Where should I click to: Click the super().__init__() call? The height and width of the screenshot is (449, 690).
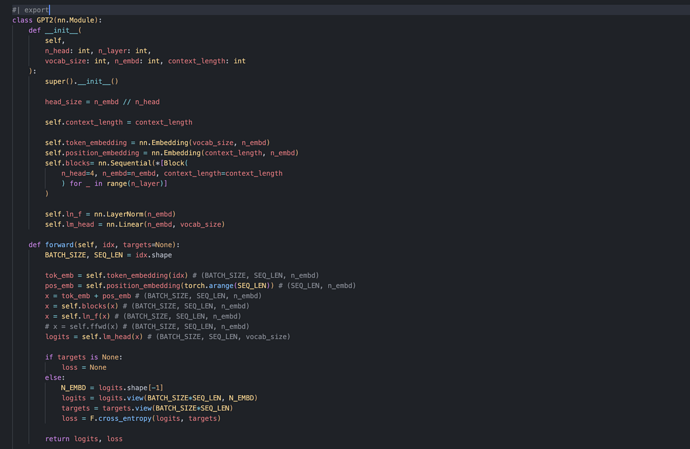81,81
